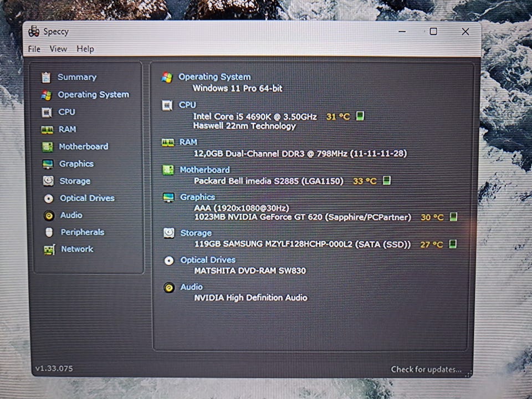Go to the RAM sidebar entry
Image resolution: width=532 pixels, height=399 pixels.
pyautogui.click(x=67, y=129)
